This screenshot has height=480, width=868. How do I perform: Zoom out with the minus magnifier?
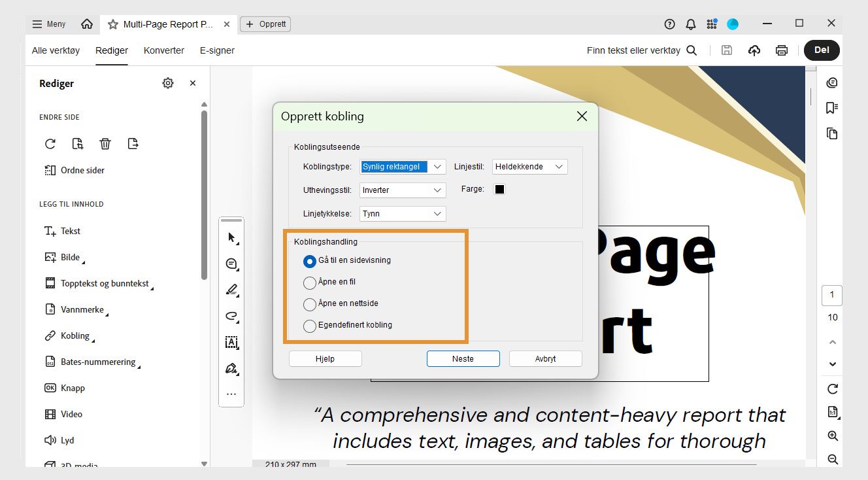tap(833, 459)
